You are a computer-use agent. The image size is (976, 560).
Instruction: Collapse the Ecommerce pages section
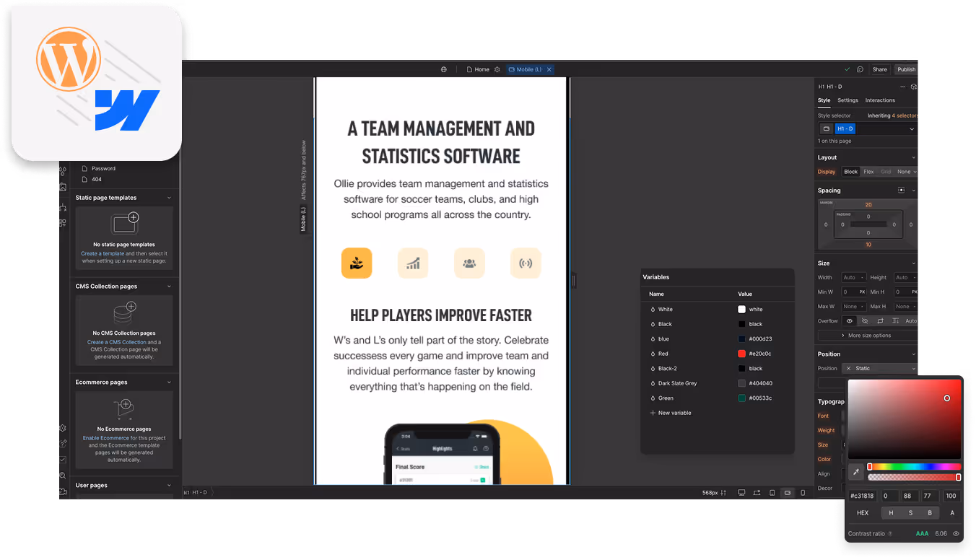(169, 382)
